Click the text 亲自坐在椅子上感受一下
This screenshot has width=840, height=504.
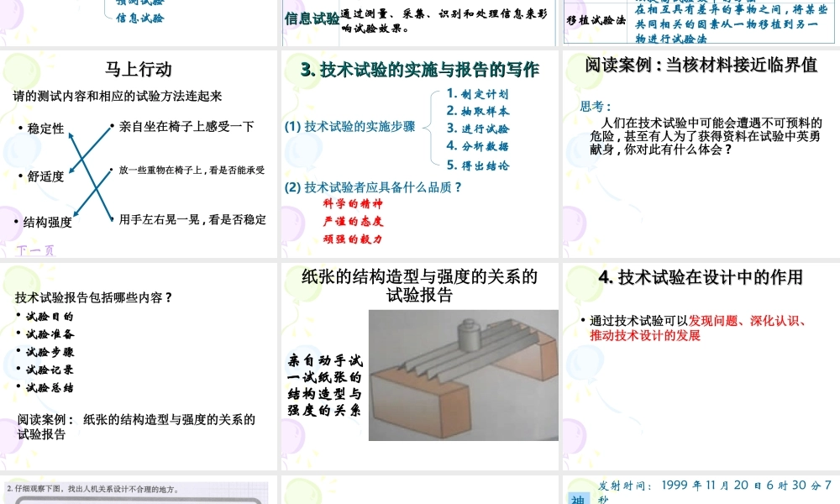(186, 126)
